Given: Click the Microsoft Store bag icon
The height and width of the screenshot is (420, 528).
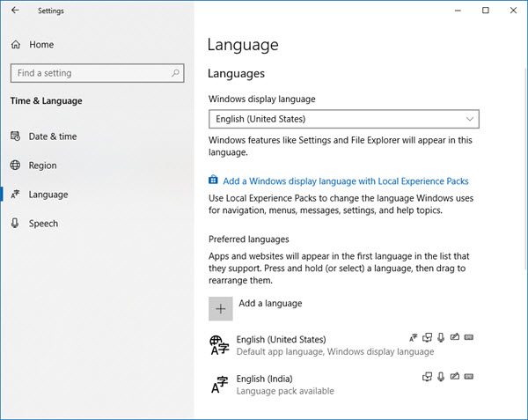Looking at the screenshot, I should (214, 181).
